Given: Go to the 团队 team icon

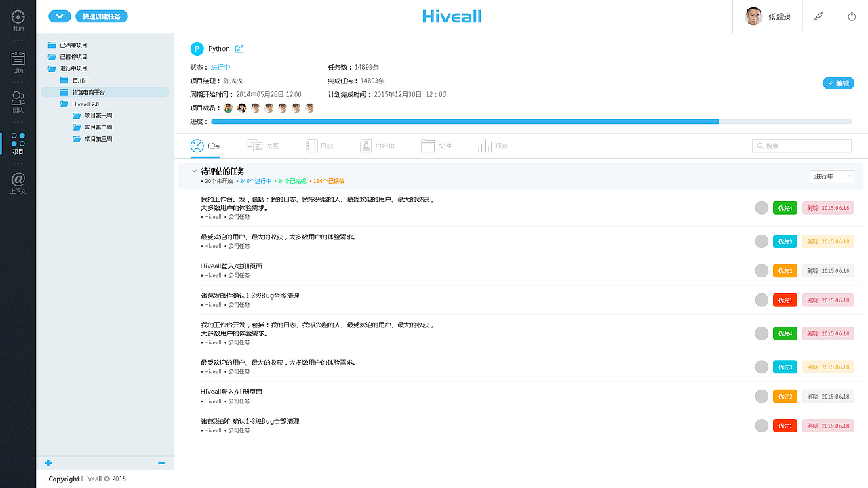Looking at the screenshot, I should pyautogui.click(x=18, y=99).
